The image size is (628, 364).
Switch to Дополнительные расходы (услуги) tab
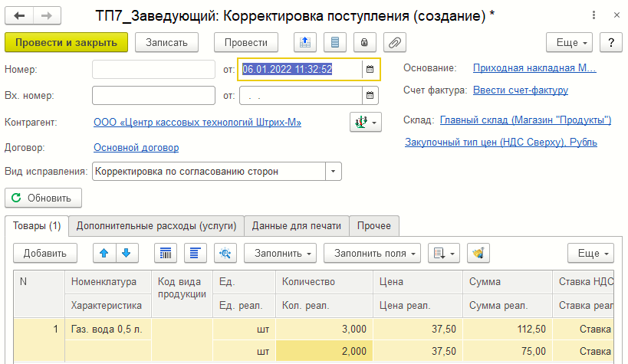tap(156, 225)
